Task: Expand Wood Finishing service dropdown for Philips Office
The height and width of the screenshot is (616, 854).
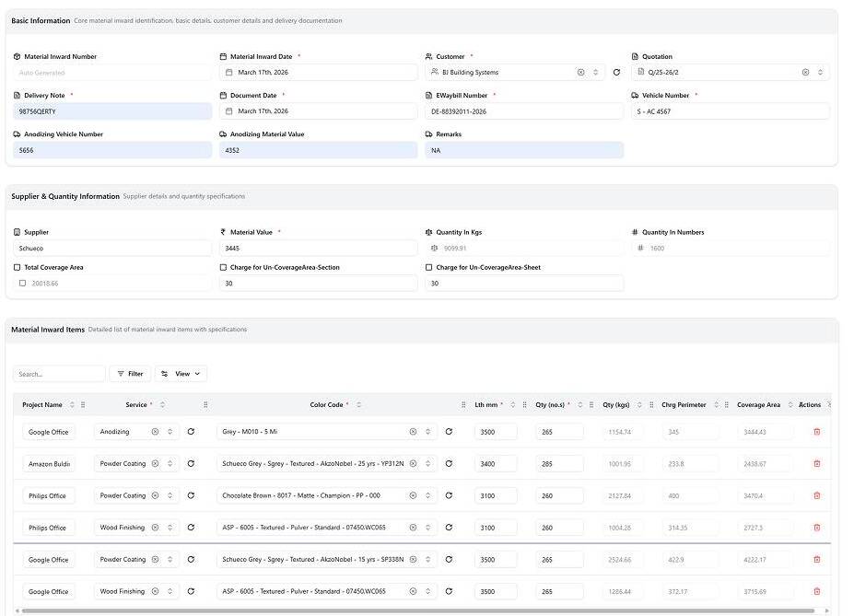Action: tap(170, 528)
